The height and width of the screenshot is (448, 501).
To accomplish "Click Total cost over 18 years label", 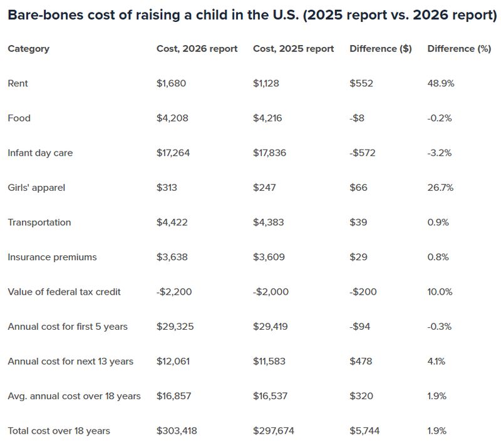I will coord(59,430).
